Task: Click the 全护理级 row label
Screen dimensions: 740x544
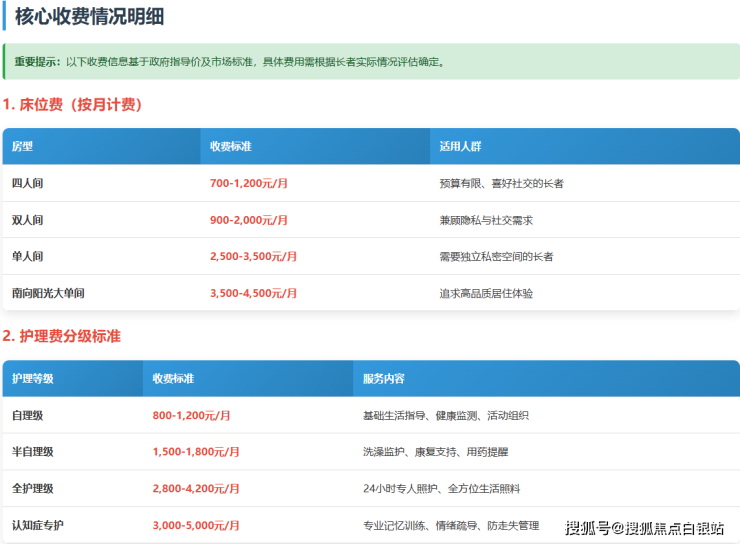Action: [x=32, y=489]
